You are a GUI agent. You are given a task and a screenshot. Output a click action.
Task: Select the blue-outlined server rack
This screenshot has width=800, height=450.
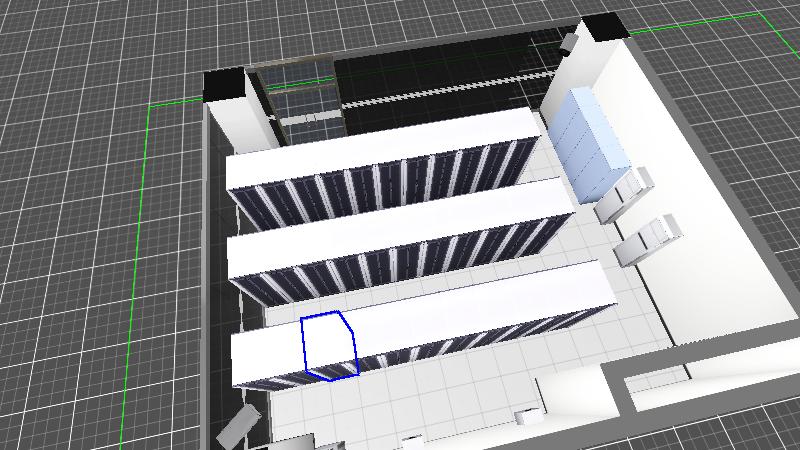[328, 345]
